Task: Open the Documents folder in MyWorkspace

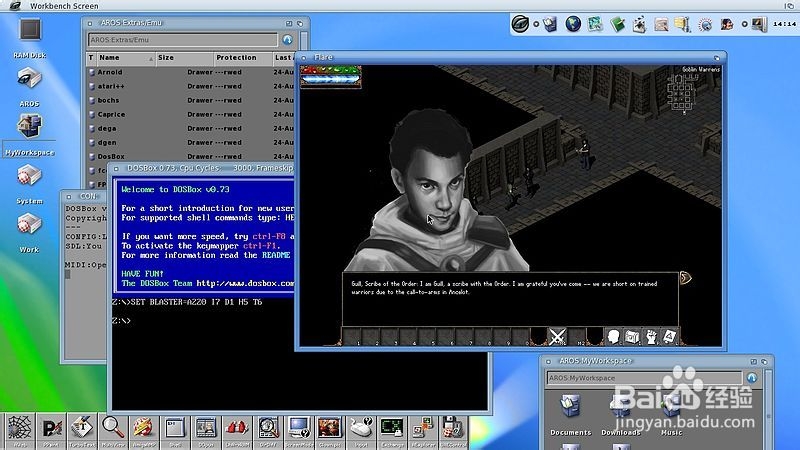Action: 570,414
